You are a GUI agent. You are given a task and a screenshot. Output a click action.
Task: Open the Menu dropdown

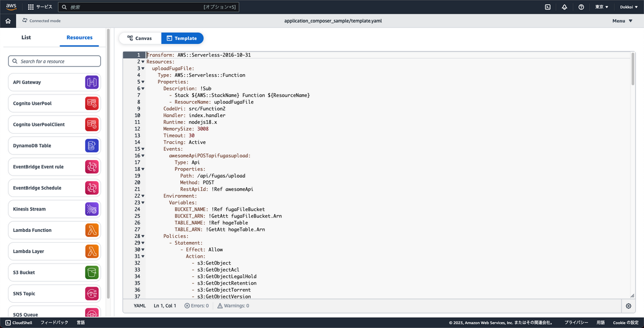(x=621, y=21)
